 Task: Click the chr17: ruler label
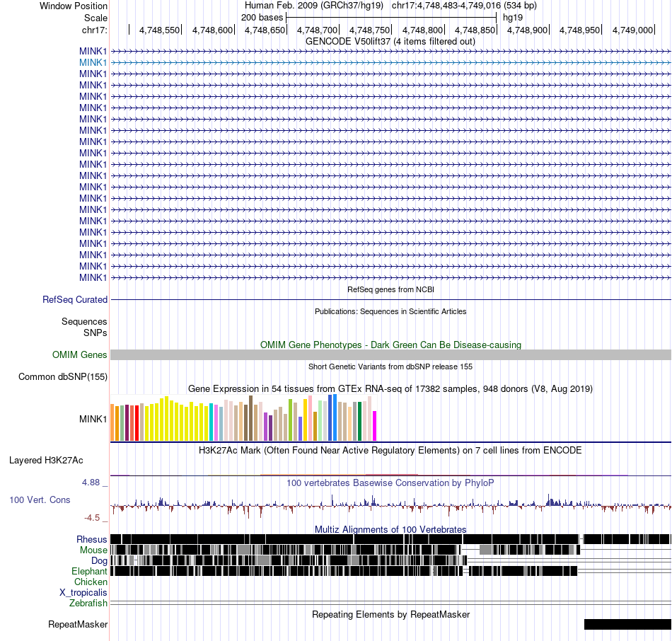coord(95,30)
